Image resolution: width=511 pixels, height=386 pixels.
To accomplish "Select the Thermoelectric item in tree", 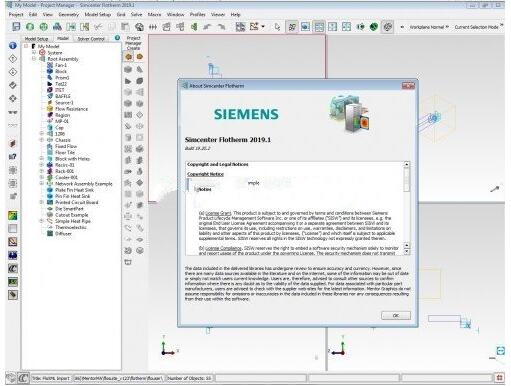I will [x=71, y=227].
